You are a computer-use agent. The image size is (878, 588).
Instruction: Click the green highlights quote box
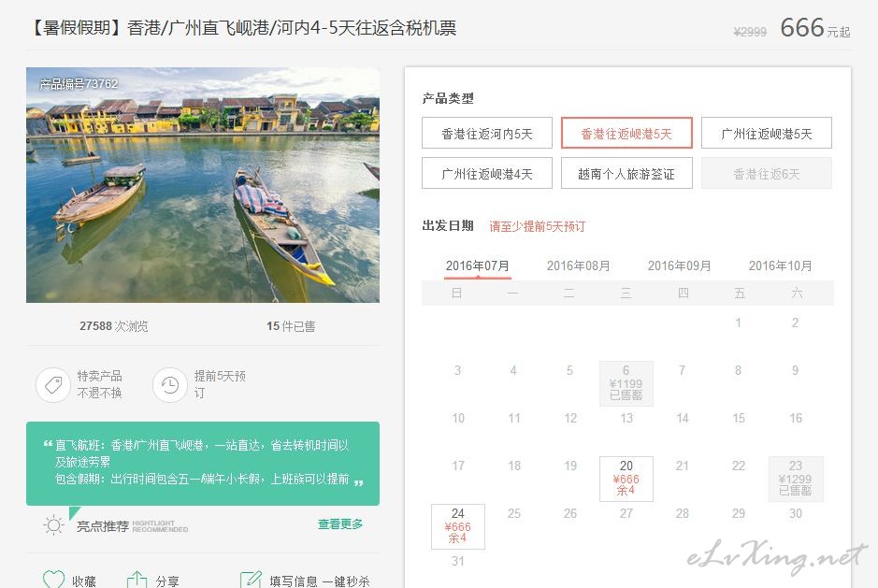click(x=203, y=463)
